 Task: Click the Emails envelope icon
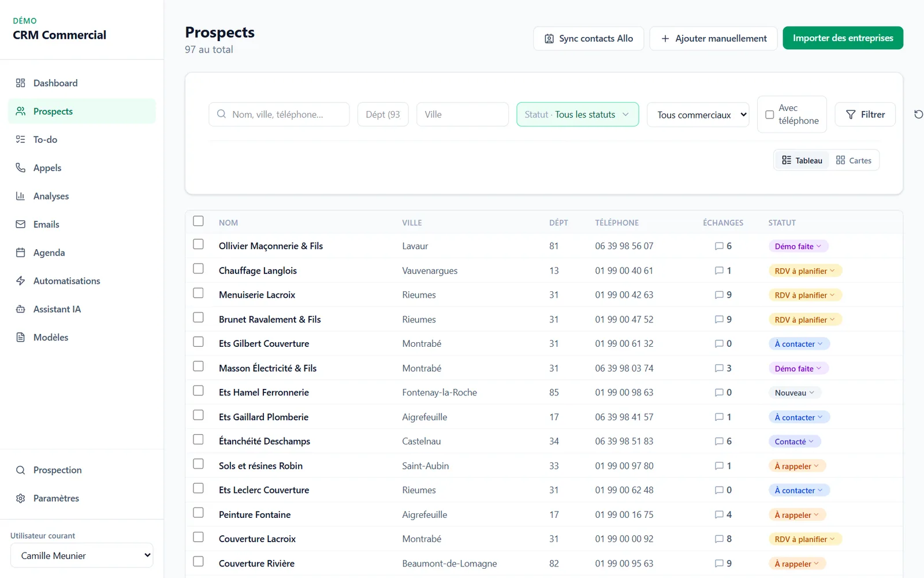(x=21, y=224)
